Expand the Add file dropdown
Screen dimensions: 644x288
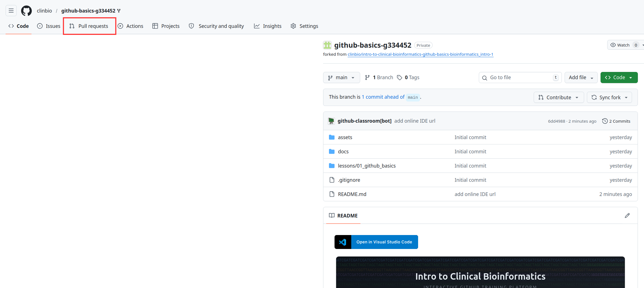click(x=581, y=78)
